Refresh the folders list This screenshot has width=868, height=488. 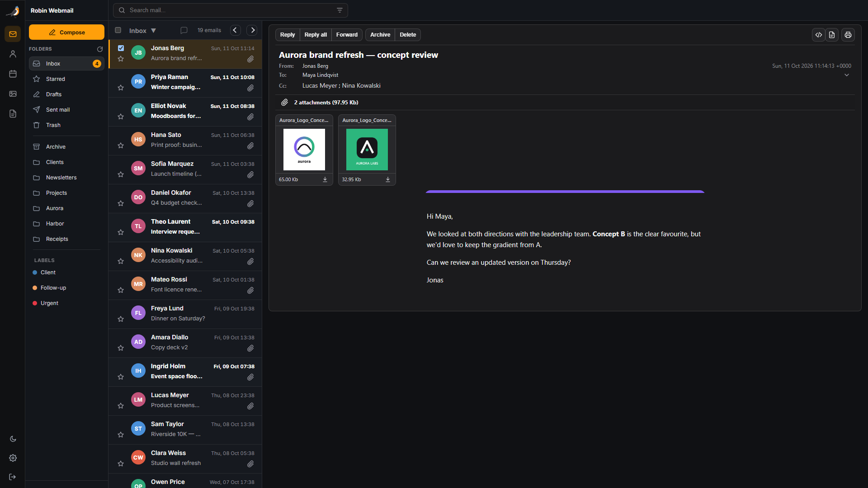point(100,49)
